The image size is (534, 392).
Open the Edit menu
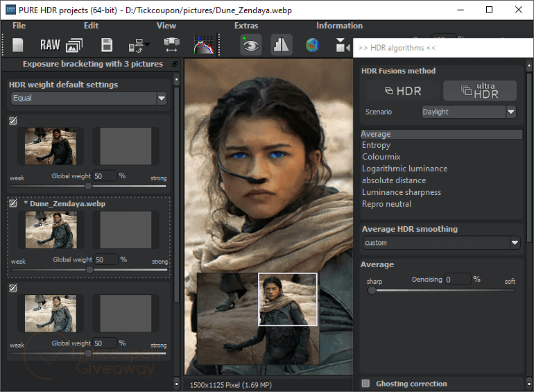coord(91,26)
